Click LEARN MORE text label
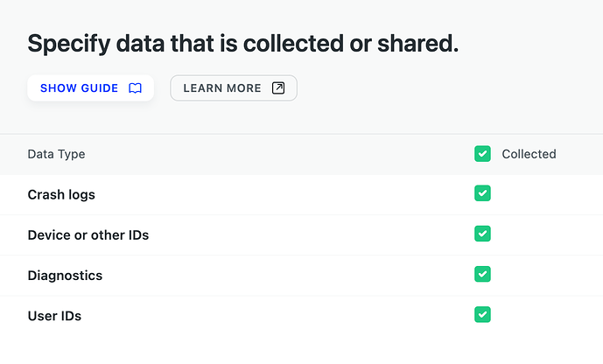The image size is (603, 364). 222,88
